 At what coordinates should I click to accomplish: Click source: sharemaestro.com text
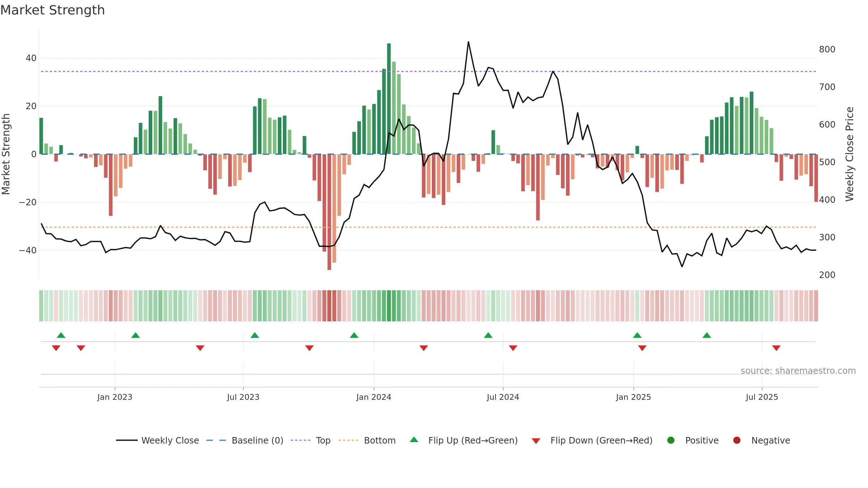click(x=798, y=371)
